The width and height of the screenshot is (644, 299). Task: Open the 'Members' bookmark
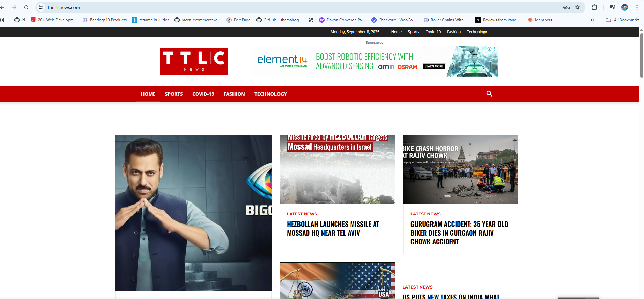[x=540, y=20]
